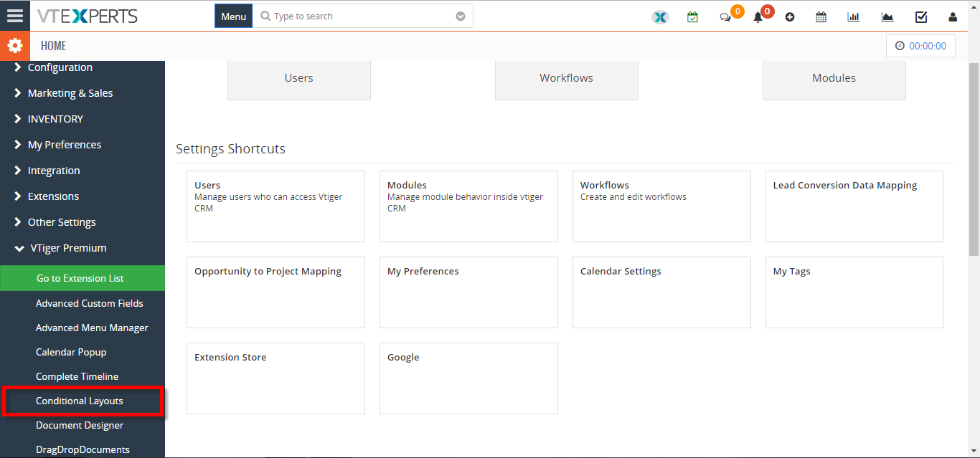Open My Tags shortcut

tap(854, 292)
